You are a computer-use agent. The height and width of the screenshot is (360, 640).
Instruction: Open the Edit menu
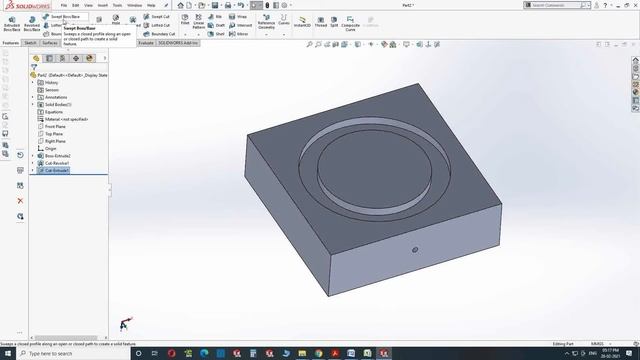click(x=76, y=5)
